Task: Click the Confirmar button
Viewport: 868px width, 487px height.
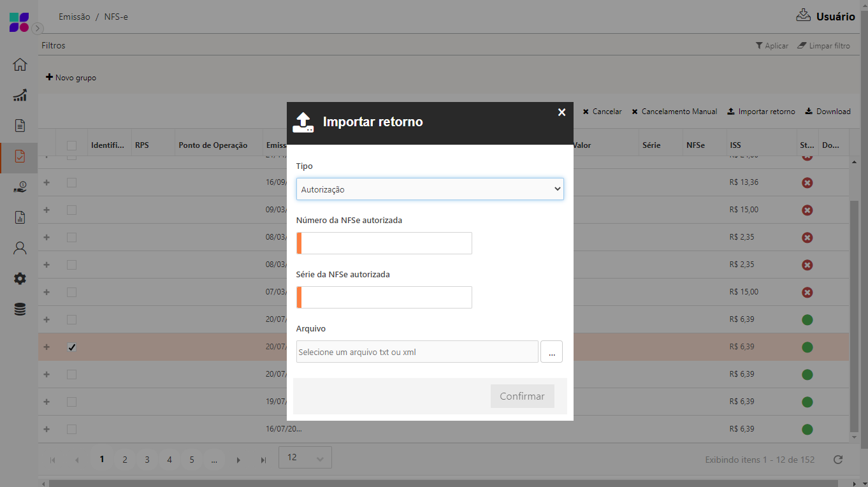Action: [522, 396]
